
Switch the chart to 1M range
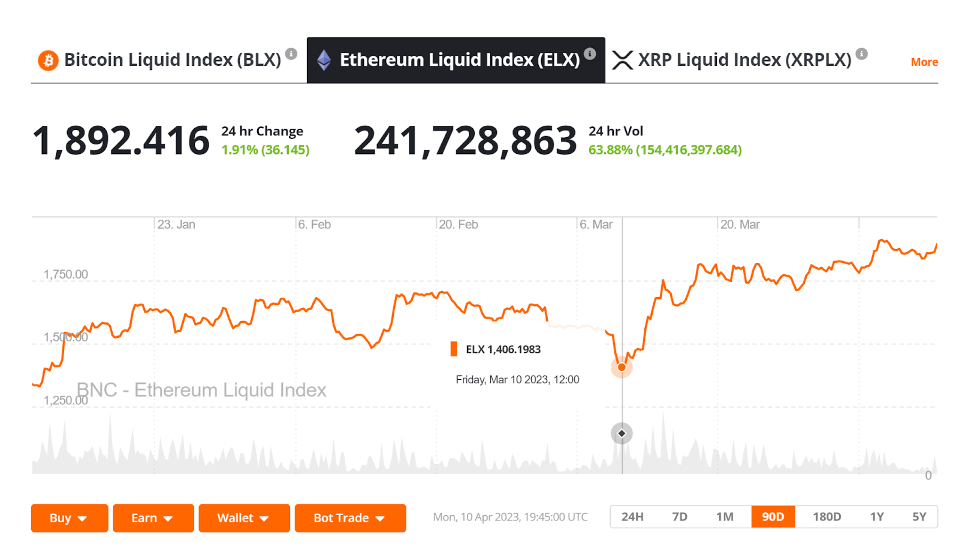point(725,517)
